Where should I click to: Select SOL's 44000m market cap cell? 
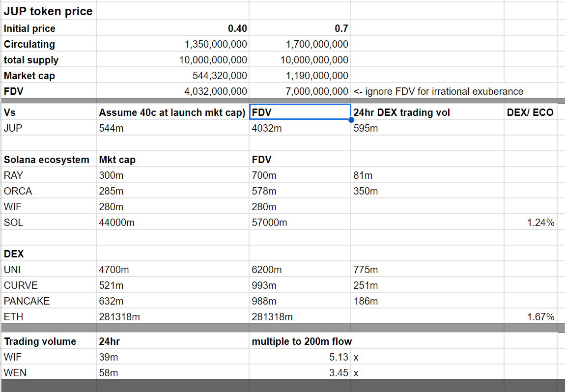172,223
